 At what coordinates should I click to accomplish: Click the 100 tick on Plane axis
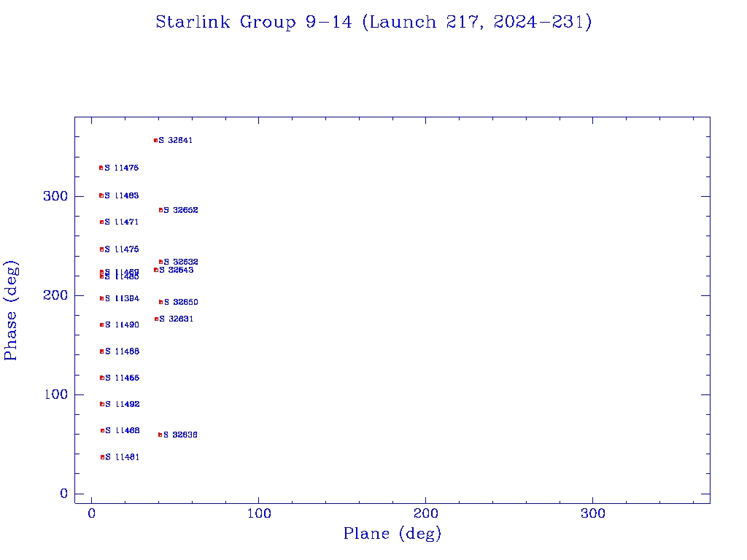pos(259,513)
